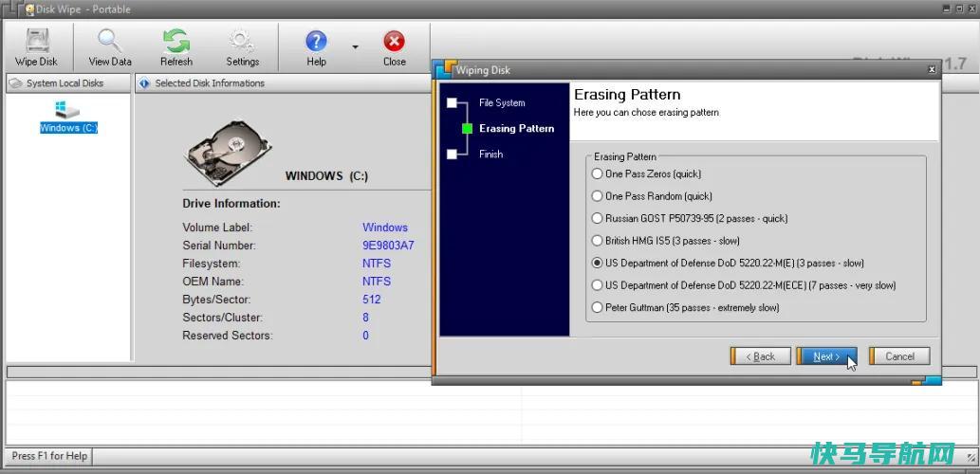Minimize the Disk Wipe window
This screenshot has height=474, width=980.
pos(948,9)
